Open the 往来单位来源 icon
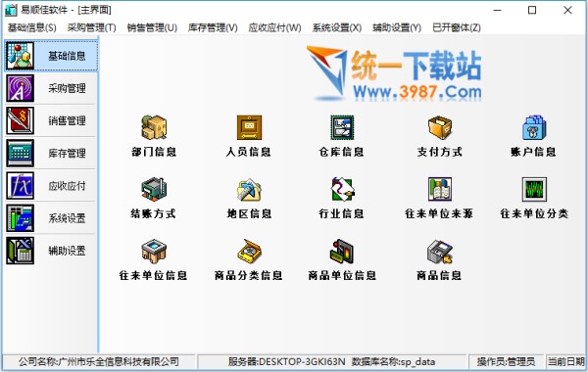The width and height of the screenshot is (588, 372). (439, 189)
